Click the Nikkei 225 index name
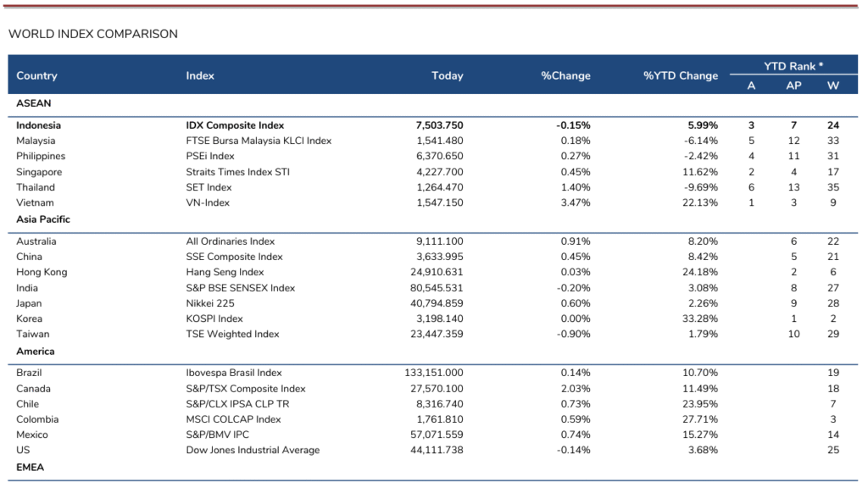The height and width of the screenshot is (482, 868). click(210, 303)
